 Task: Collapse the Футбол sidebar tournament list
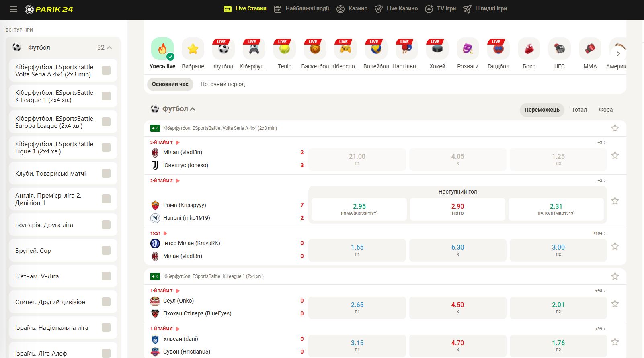109,47
